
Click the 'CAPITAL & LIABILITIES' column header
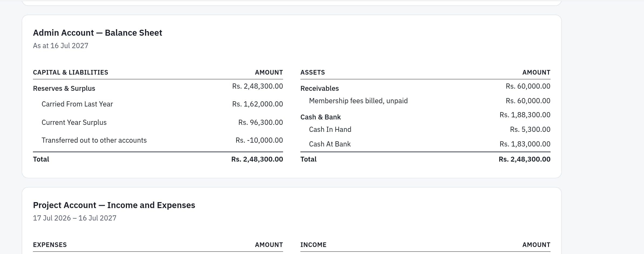[71, 72]
